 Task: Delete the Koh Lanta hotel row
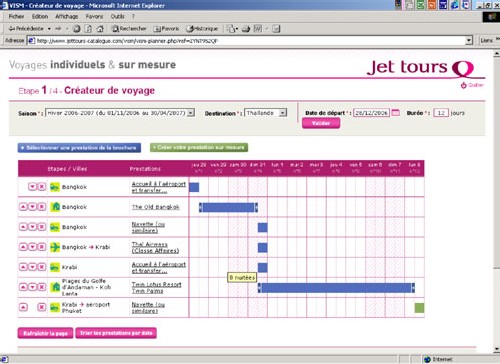pyautogui.click(x=41, y=287)
